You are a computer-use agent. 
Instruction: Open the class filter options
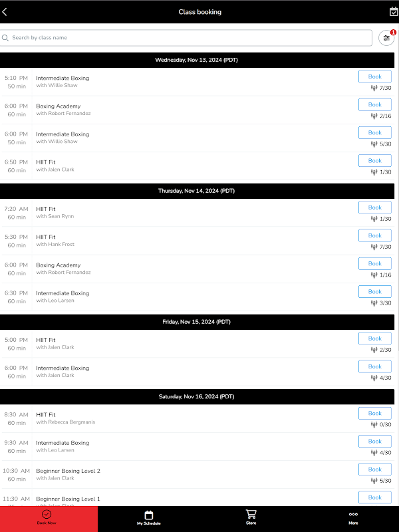pyautogui.click(x=386, y=38)
